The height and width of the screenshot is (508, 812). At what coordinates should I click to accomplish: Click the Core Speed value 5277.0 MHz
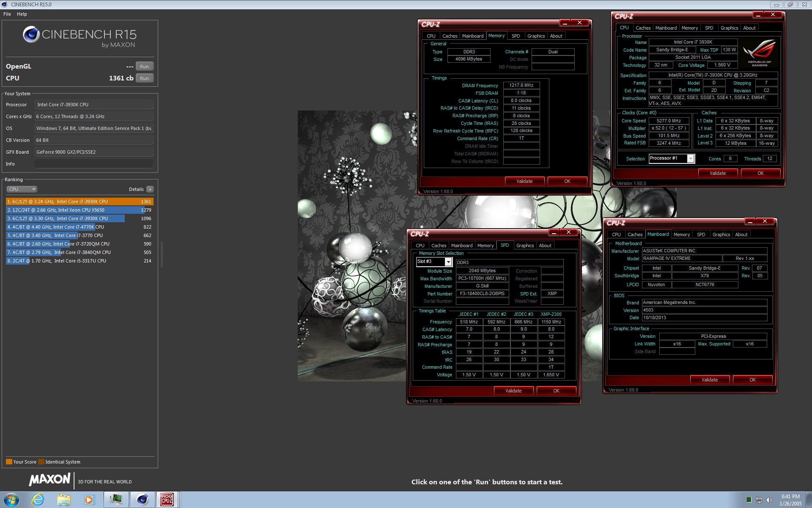[x=669, y=121]
